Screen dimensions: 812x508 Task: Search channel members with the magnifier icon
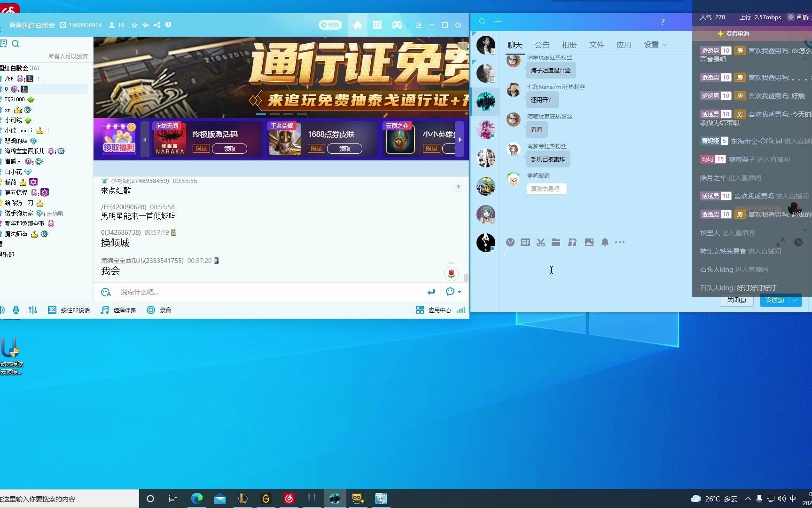(16, 44)
